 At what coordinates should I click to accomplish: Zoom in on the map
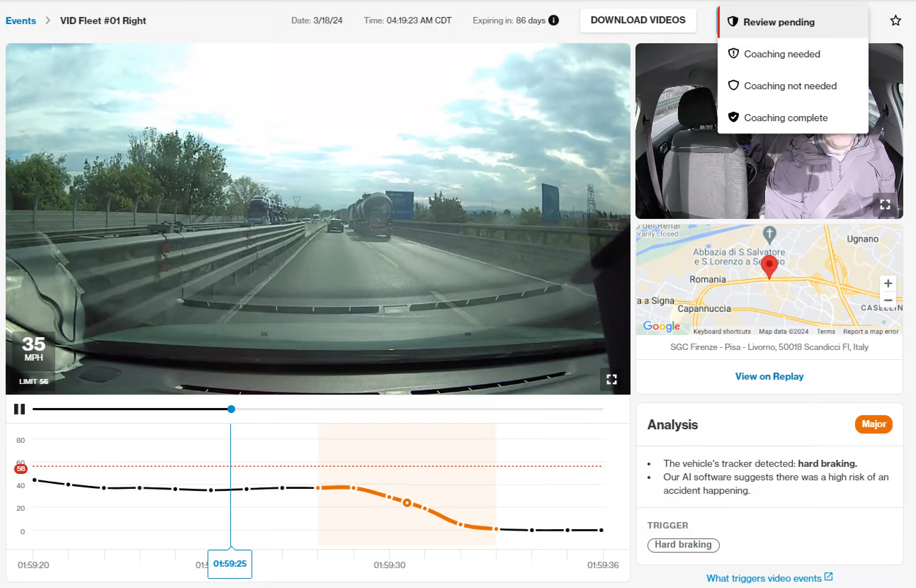click(888, 283)
